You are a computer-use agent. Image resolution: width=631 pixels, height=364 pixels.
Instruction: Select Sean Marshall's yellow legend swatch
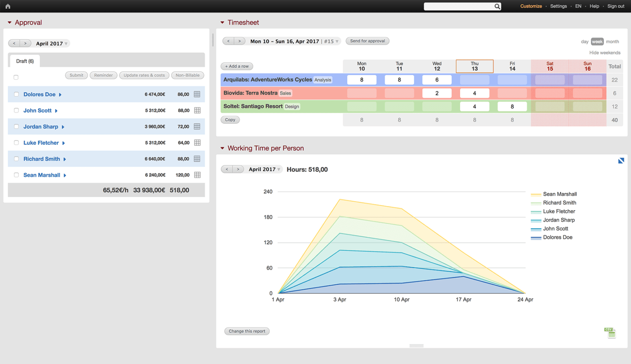[536, 194]
